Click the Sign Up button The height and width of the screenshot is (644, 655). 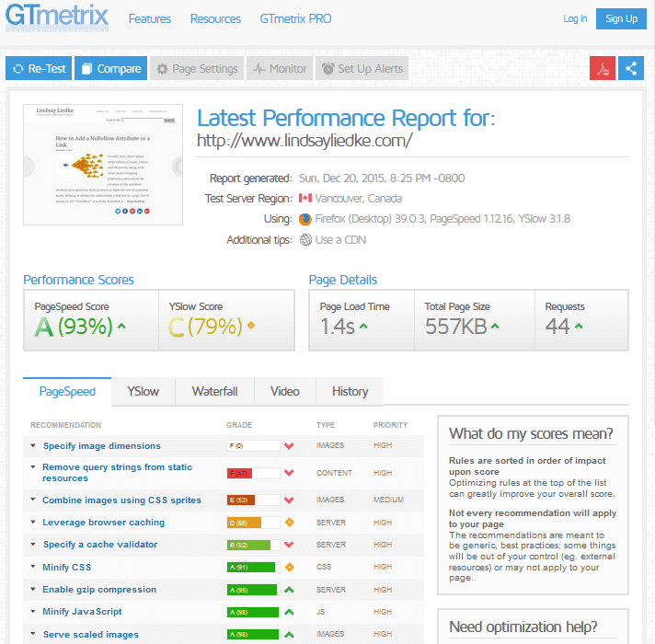coord(621,18)
